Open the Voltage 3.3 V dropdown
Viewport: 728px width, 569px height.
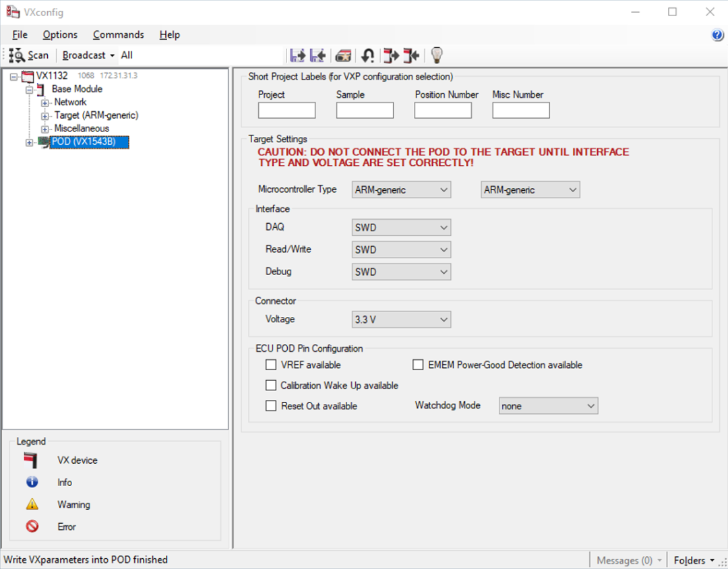tap(401, 320)
